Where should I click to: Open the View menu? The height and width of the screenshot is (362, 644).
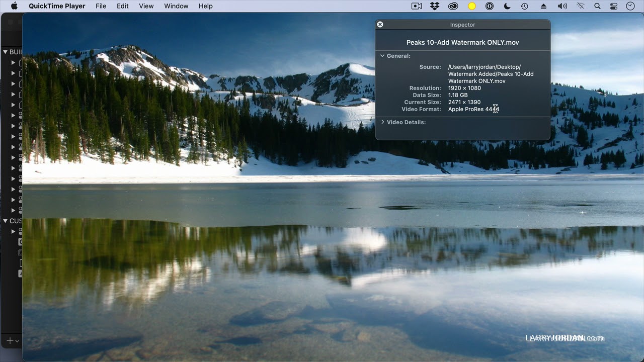click(x=146, y=6)
